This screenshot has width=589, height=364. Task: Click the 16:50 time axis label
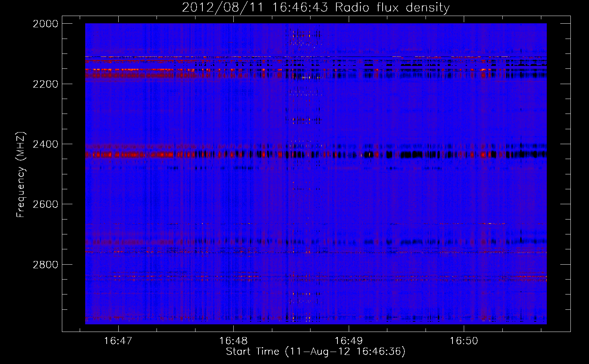pyautogui.click(x=464, y=341)
